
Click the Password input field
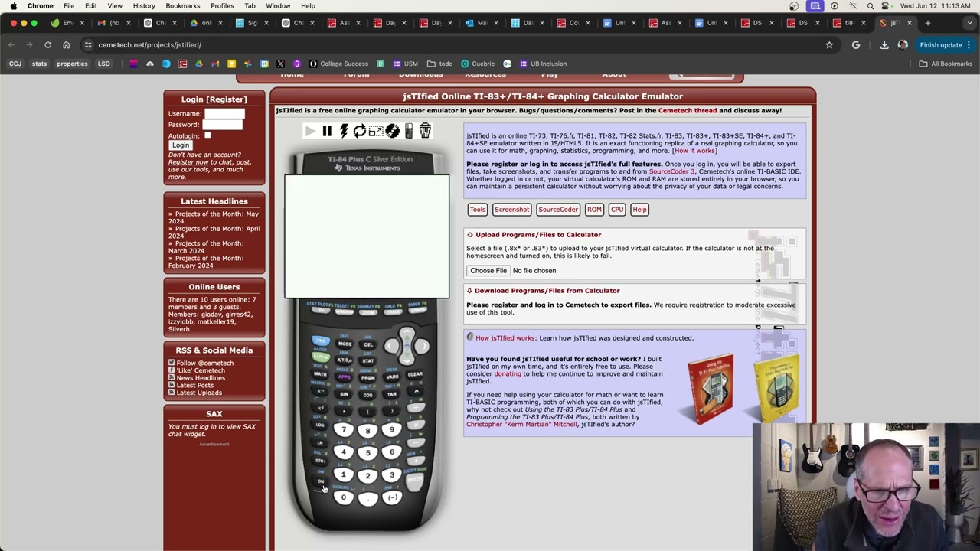click(223, 124)
